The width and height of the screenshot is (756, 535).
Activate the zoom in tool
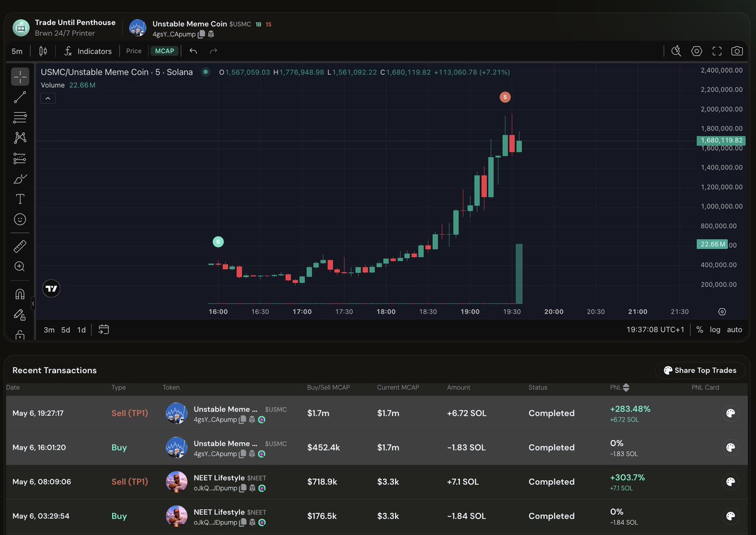[x=20, y=267]
